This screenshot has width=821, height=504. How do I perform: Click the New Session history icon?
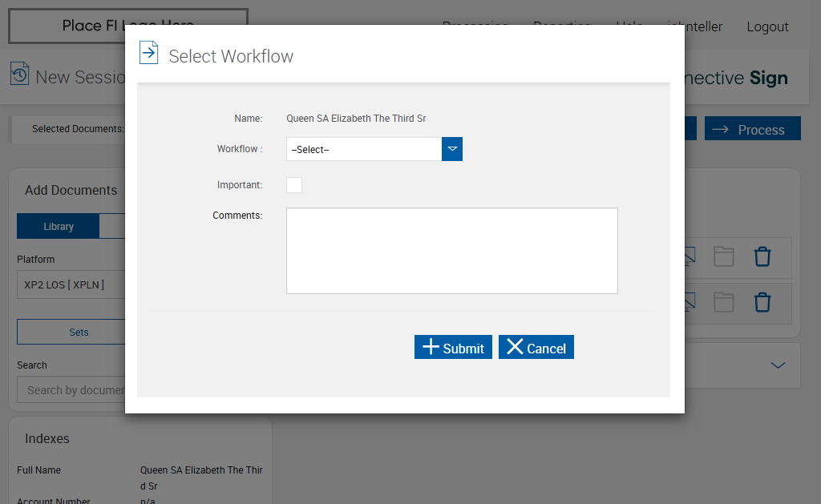(x=20, y=75)
